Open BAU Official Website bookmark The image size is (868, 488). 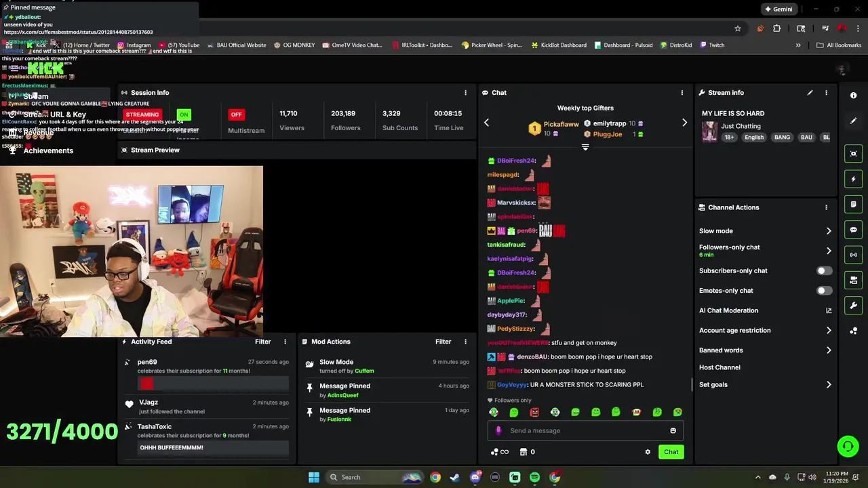click(x=236, y=45)
